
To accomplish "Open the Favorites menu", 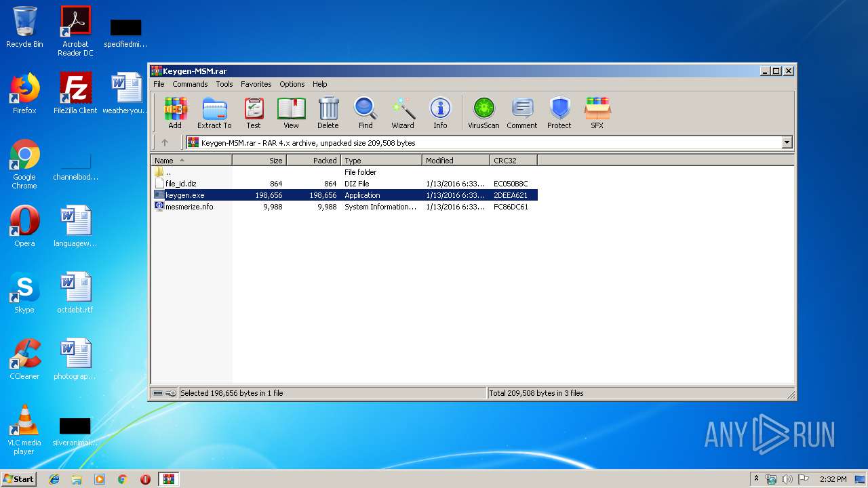I will pos(256,84).
